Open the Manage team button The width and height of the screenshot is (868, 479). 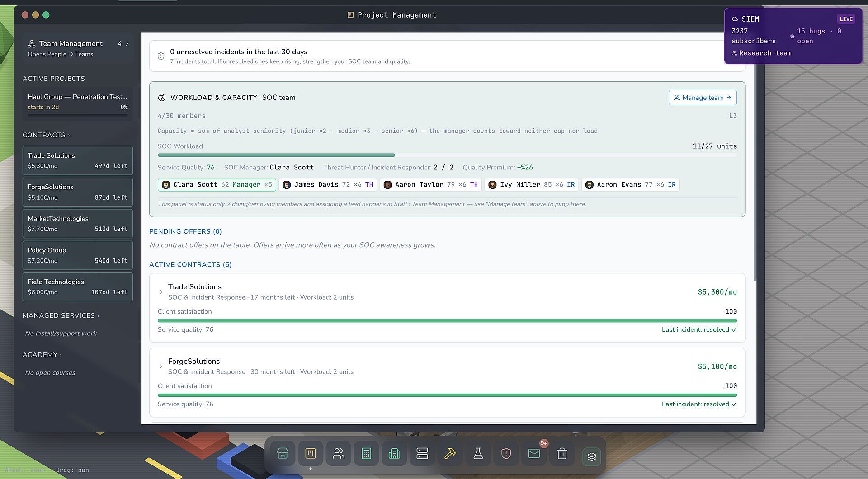[703, 98]
